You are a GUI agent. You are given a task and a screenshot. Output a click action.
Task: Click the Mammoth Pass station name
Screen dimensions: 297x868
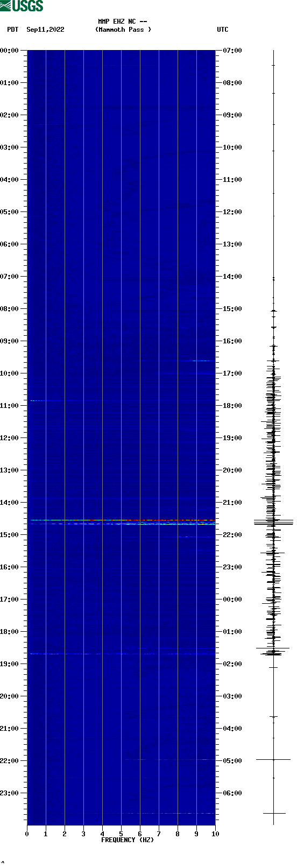tap(123, 30)
